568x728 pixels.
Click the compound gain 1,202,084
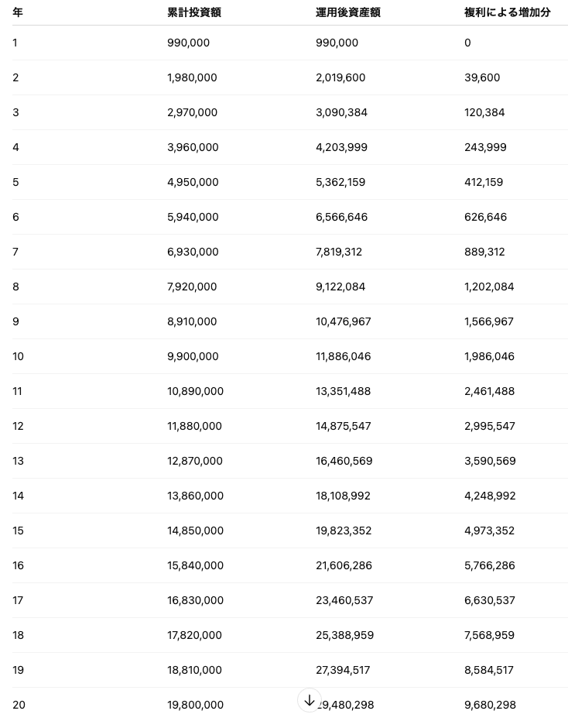[x=489, y=287]
